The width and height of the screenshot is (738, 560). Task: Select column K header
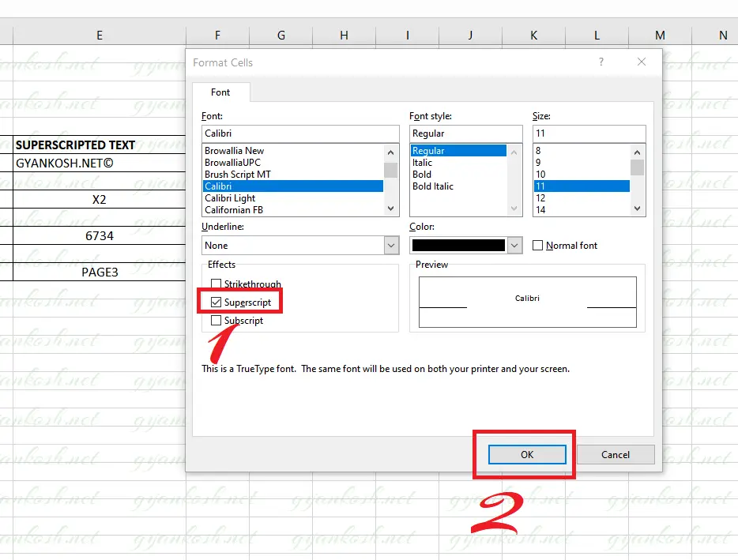click(533, 36)
